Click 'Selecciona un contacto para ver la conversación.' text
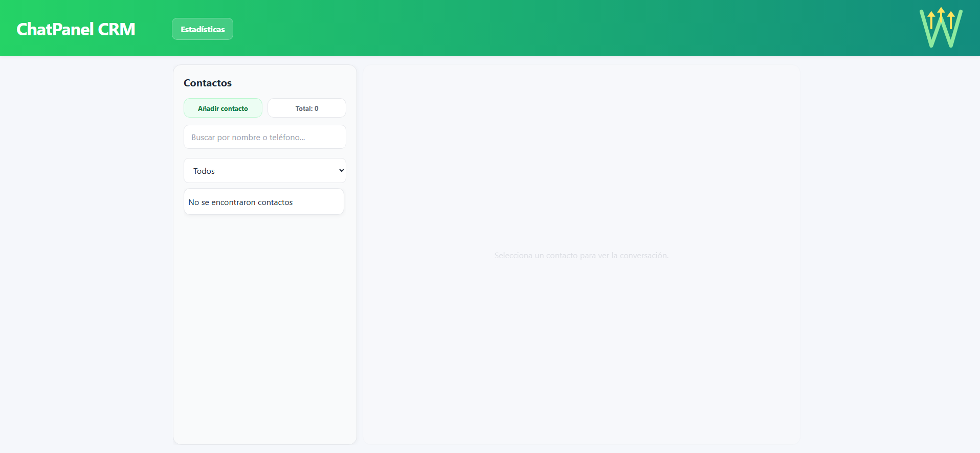This screenshot has height=453, width=980. coord(582,256)
